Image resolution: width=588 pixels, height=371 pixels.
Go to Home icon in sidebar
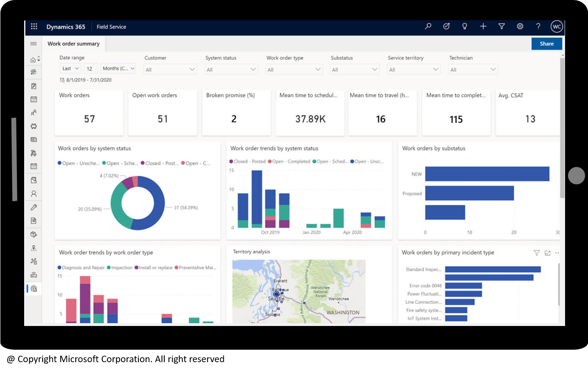pos(33,59)
